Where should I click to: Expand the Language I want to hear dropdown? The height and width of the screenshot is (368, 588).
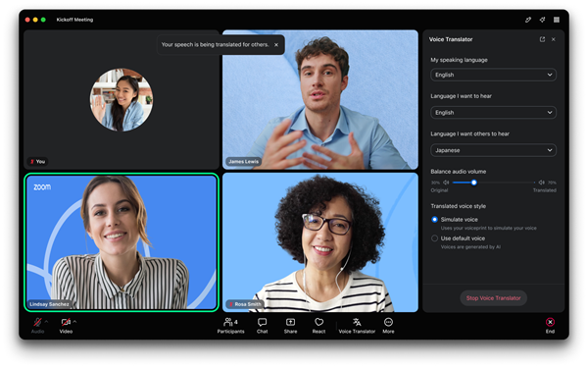(493, 112)
